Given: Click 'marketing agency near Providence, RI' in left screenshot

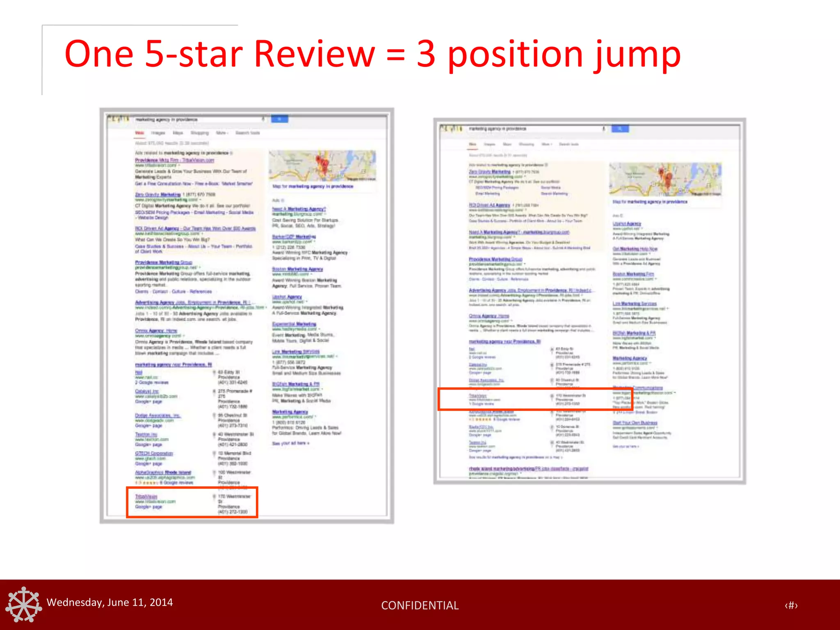Looking at the screenshot, I should click(173, 365).
